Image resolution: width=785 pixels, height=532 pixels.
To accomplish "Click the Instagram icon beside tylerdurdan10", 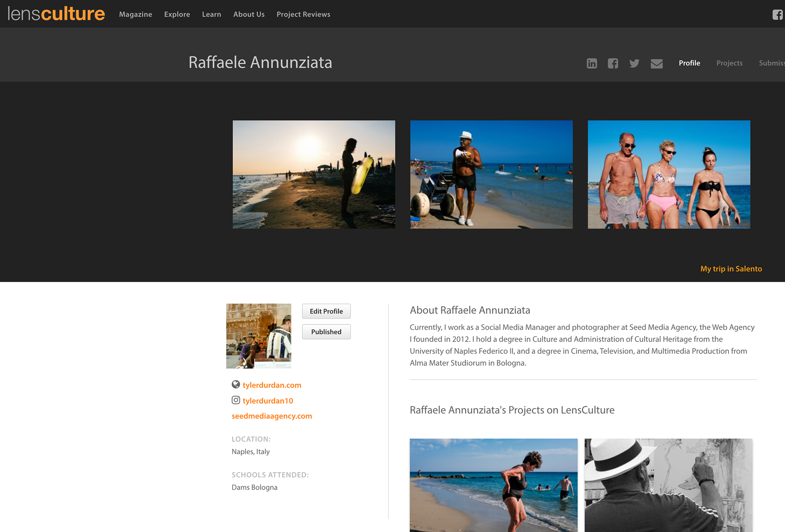I will click(x=236, y=400).
